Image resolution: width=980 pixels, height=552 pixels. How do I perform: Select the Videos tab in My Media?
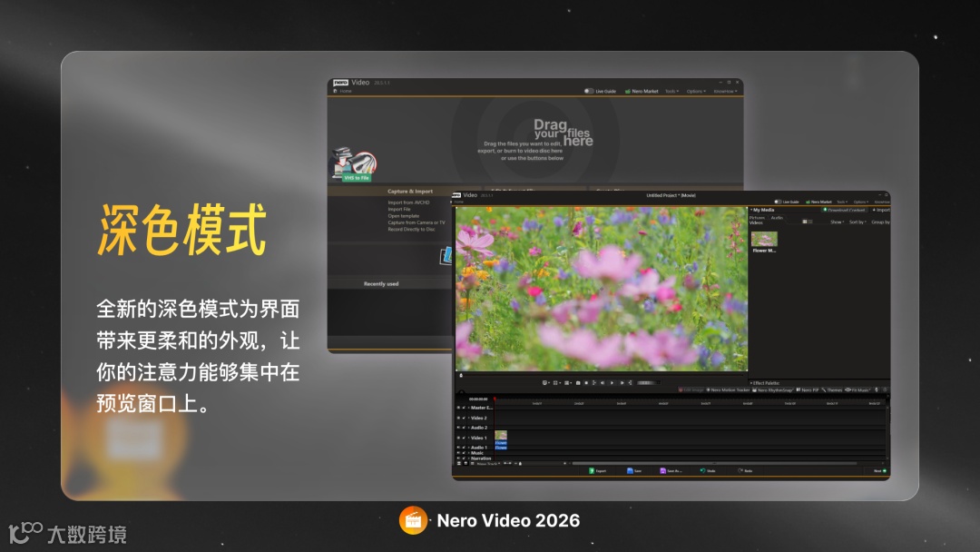[756, 222]
